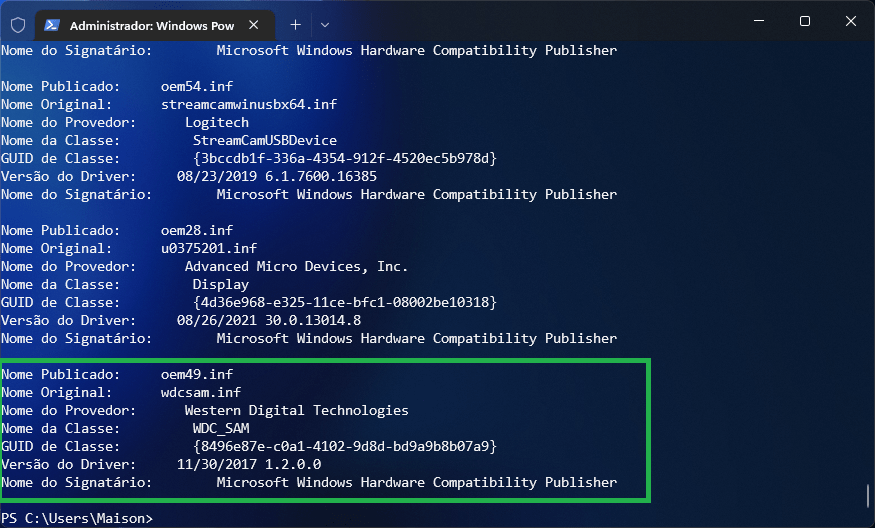Click the GUID starting with 3bccdb1f
Screen dimensions: 875x528
click(345, 159)
